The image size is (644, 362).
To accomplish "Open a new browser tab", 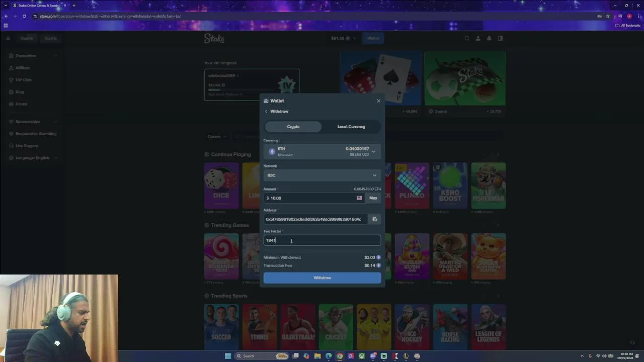I will [x=73, y=6].
